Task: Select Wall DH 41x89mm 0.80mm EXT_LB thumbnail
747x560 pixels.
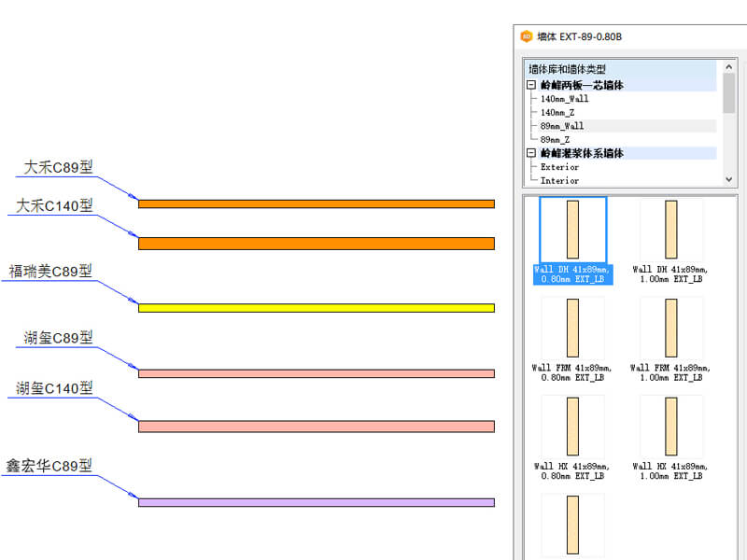Action: 572,230
